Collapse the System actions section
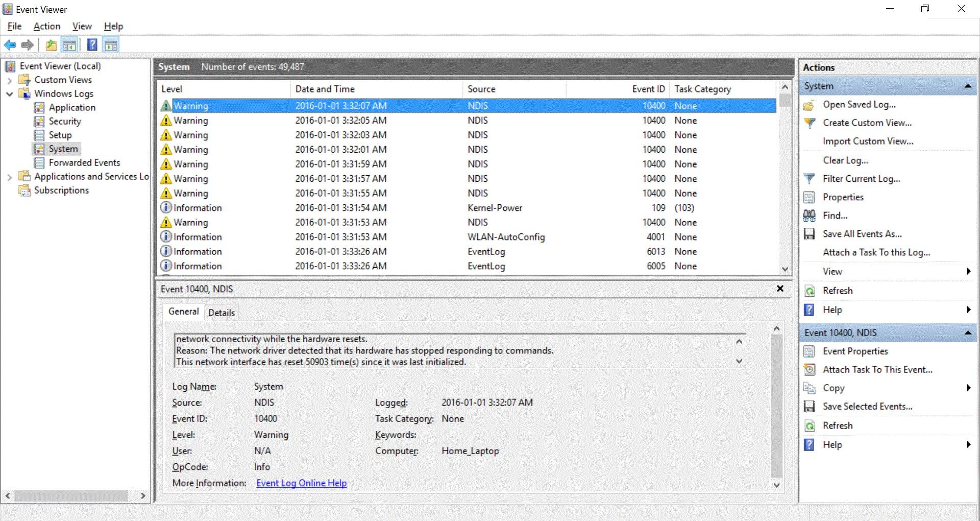The width and height of the screenshot is (980, 521). pos(967,86)
